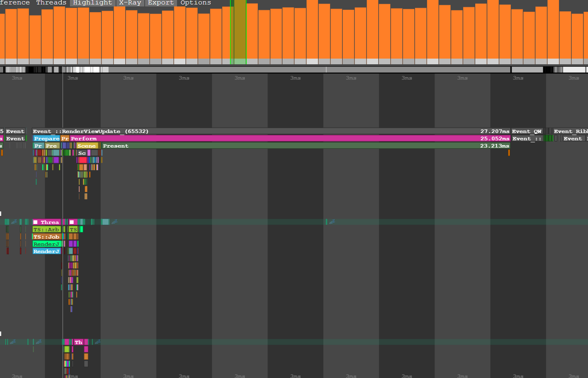Click the orange TS::Job timer block
The height and width of the screenshot is (378, 588).
[46, 237]
